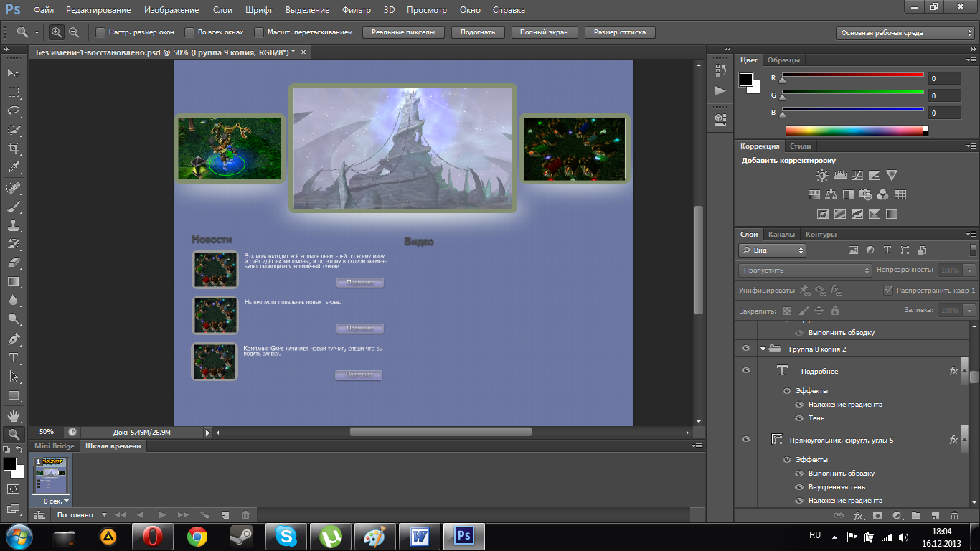
Task: Click the 'Полный экран' button
Action: [x=544, y=32]
